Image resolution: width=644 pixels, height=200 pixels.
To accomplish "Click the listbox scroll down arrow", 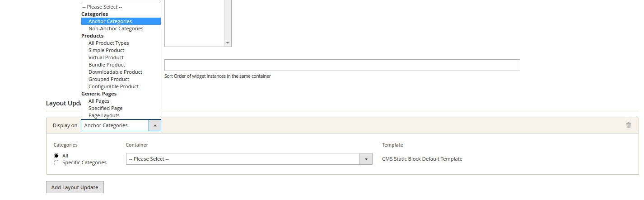I will pos(228,43).
